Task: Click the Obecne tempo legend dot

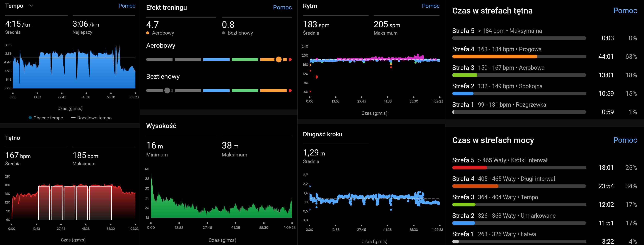Action: (30, 118)
